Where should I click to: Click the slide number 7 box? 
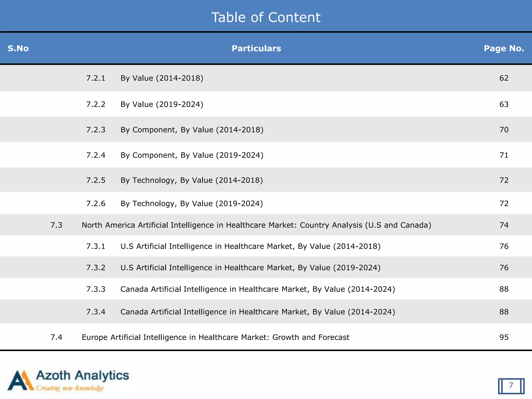[x=511, y=385]
